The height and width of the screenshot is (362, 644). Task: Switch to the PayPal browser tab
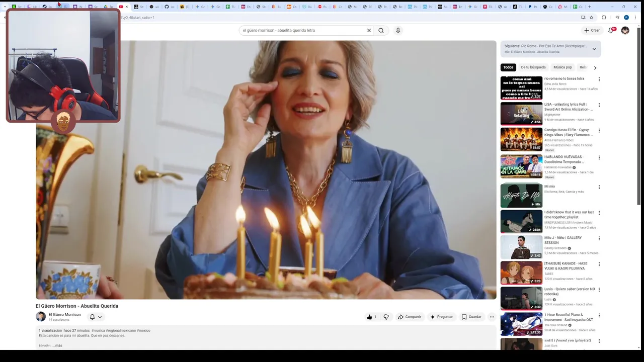click(x=532, y=7)
